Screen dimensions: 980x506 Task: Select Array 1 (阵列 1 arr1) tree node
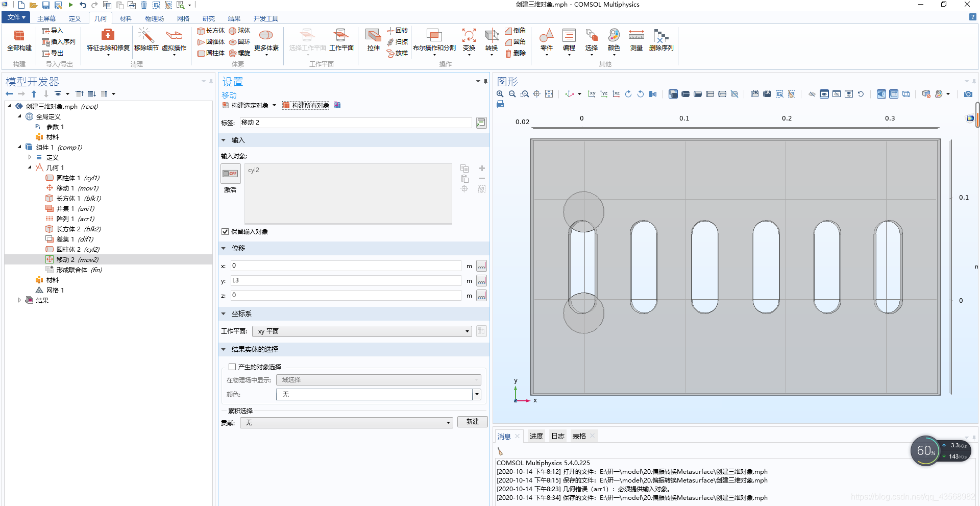pos(70,219)
